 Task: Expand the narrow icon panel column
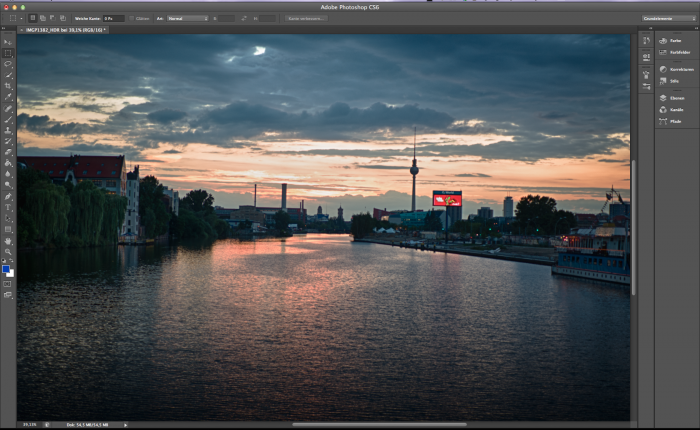tap(650, 28)
